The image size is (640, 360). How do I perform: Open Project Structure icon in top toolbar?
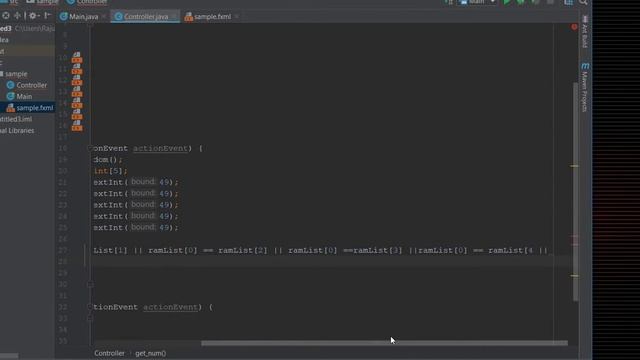569,2
